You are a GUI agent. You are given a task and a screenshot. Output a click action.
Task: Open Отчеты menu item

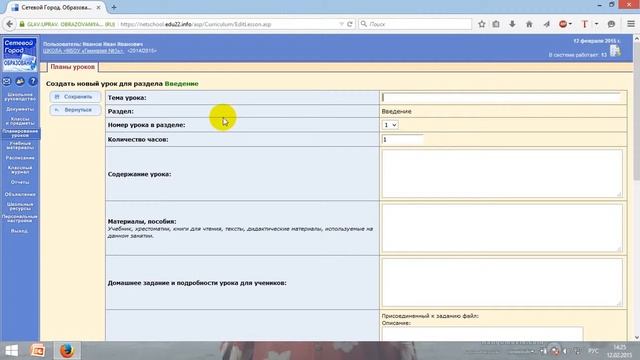click(20, 182)
